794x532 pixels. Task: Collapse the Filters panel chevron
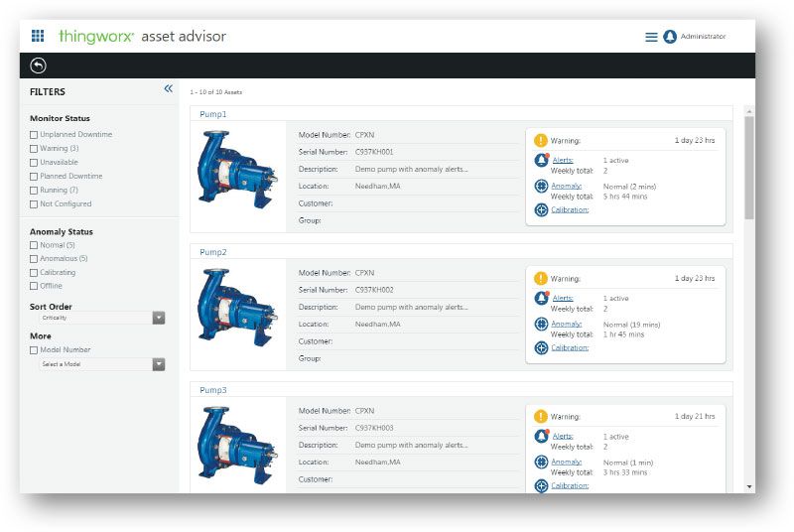pos(169,88)
